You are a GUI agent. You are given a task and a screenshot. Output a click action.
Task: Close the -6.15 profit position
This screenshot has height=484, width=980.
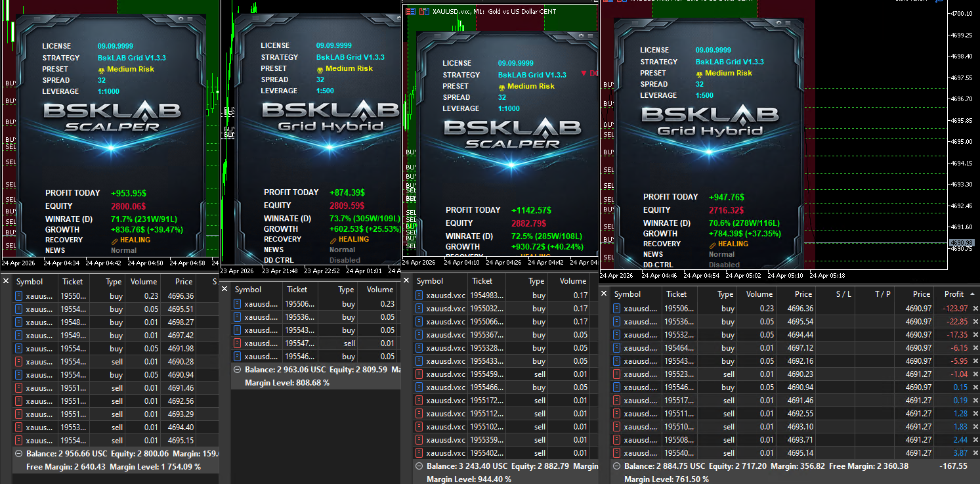(x=975, y=348)
